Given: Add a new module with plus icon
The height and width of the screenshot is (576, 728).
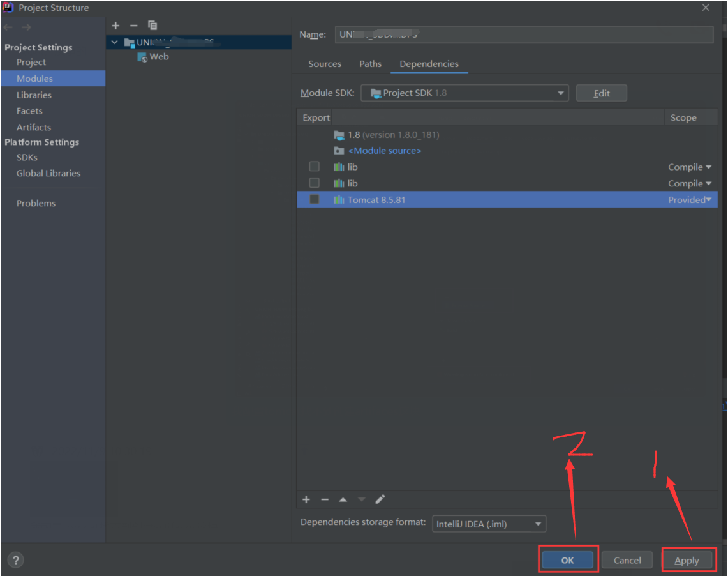Looking at the screenshot, I should coord(115,26).
